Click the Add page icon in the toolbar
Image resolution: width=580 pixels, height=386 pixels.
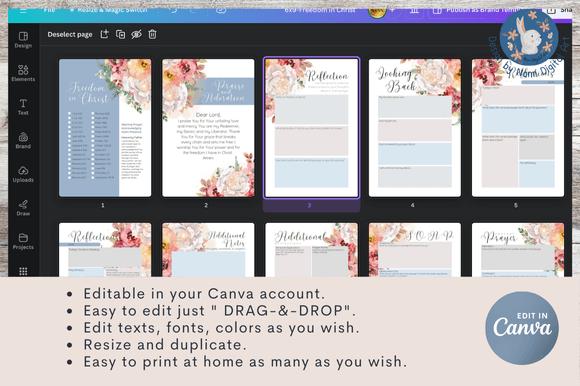coord(105,34)
